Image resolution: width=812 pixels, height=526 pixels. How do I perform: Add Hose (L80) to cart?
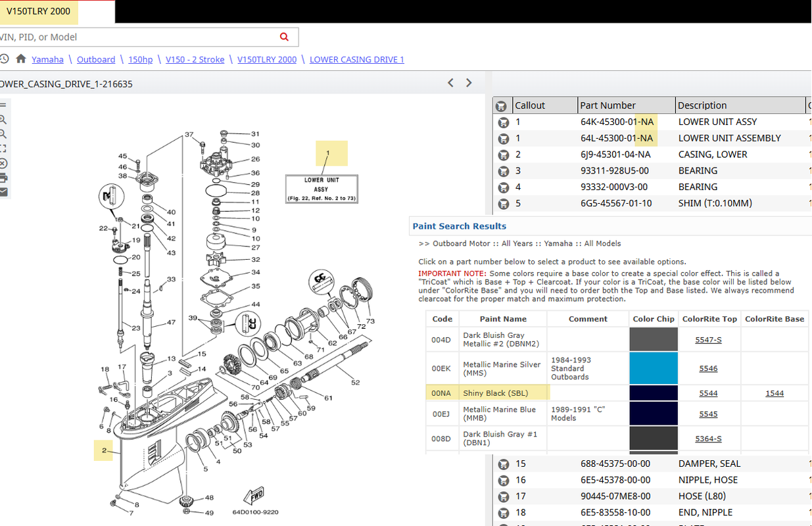504,496
